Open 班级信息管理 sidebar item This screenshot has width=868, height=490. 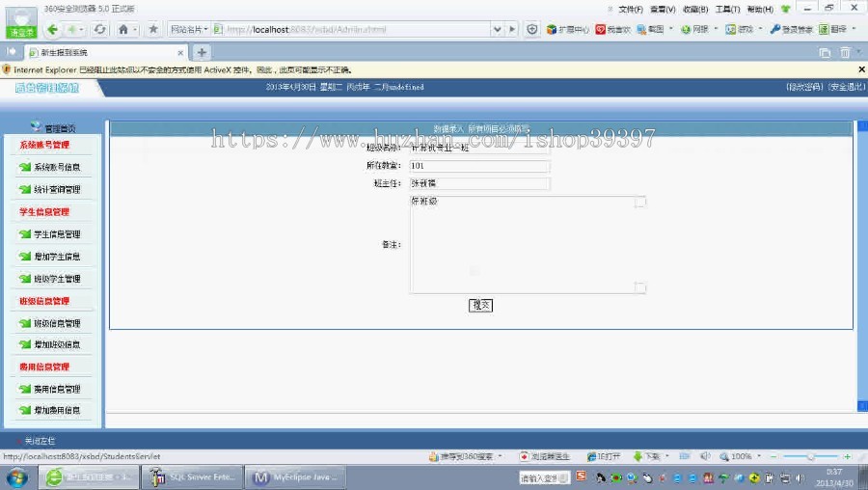57,323
